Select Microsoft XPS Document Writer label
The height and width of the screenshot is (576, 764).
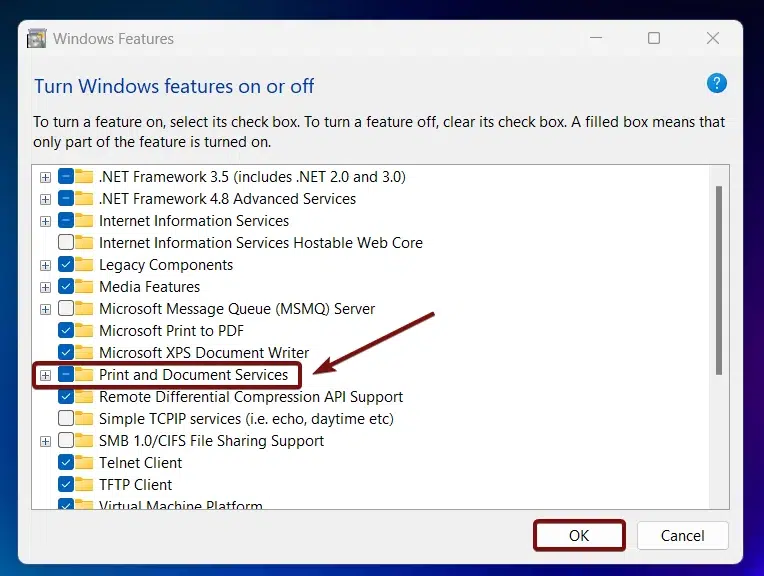(204, 352)
